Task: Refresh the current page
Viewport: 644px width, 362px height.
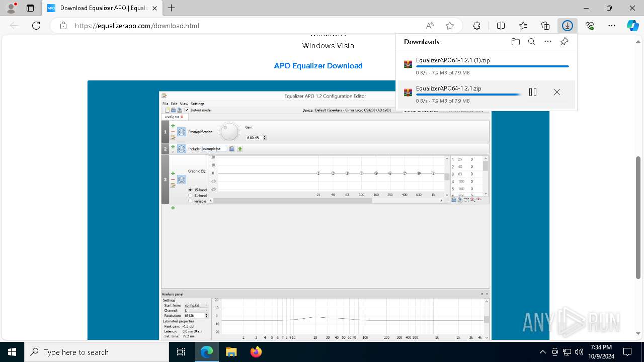Action: [x=36, y=26]
